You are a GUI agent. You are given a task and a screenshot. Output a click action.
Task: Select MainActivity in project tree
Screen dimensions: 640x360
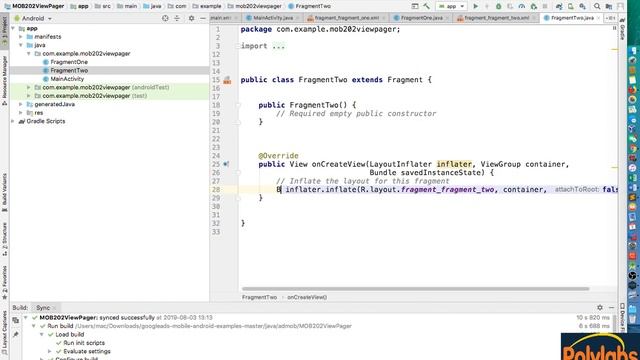coord(67,79)
